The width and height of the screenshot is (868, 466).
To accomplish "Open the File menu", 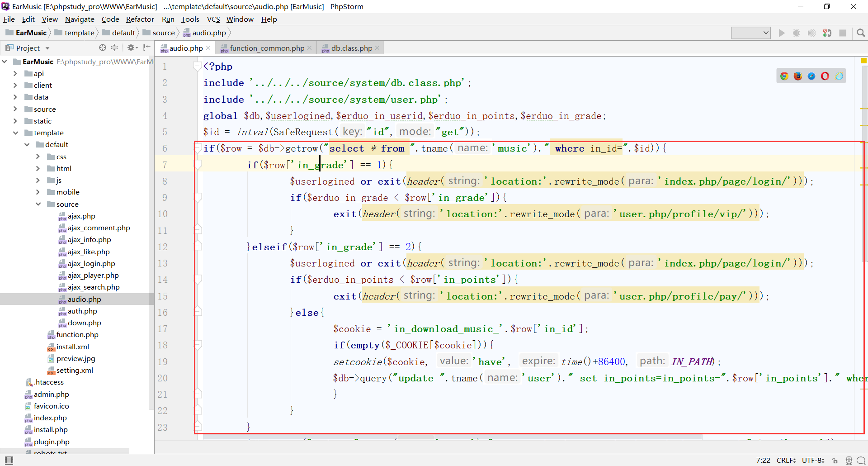I will pyautogui.click(x=9, y=19).
